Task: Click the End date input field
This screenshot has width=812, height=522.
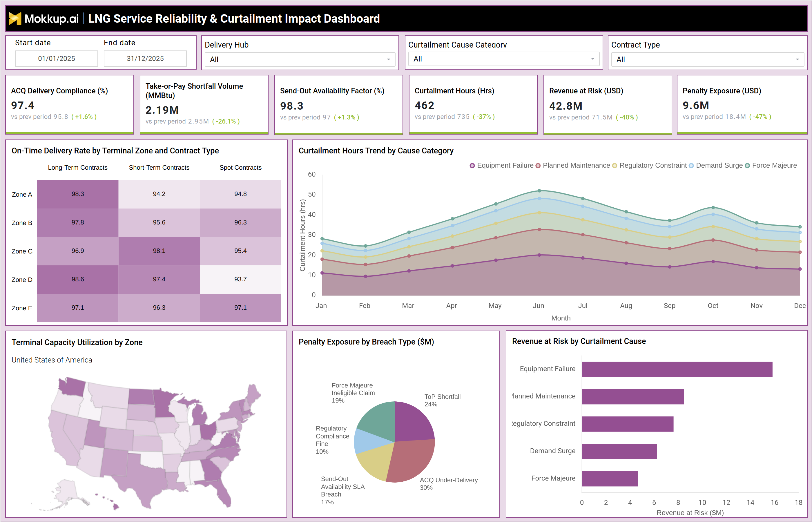Action: click(145, 59)
